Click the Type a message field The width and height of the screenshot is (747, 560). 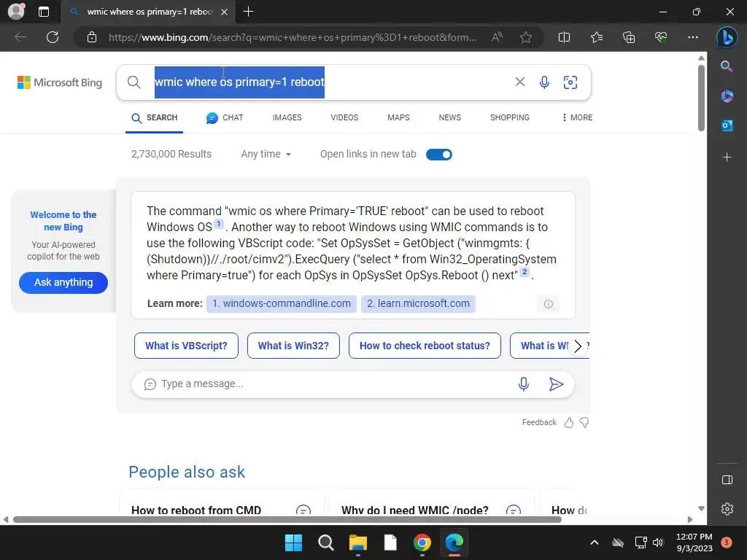[333, 384]
